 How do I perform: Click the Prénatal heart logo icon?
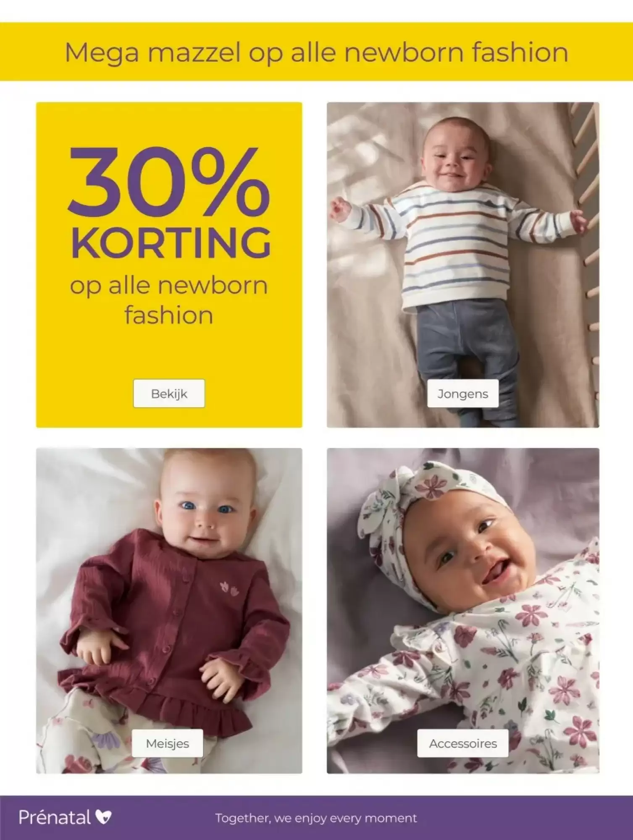(x=103, y=817)
